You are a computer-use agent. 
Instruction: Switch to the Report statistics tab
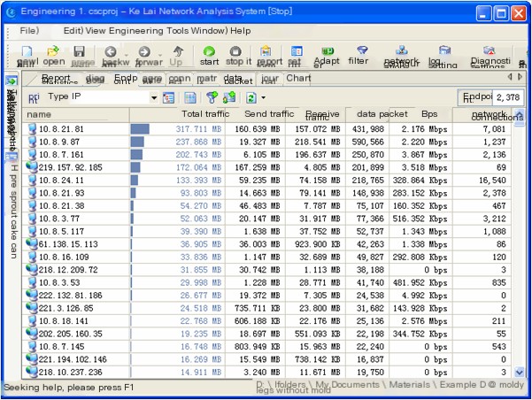pos(56,80)
